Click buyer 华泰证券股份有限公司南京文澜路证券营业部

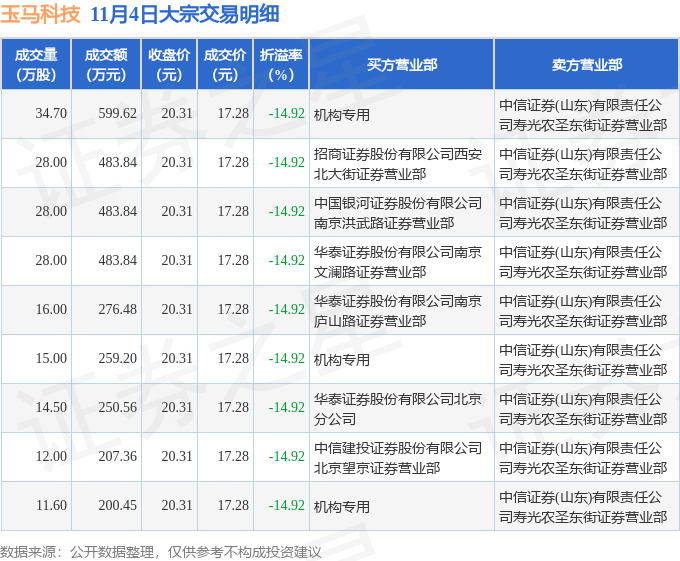click(x=398, y=262)
